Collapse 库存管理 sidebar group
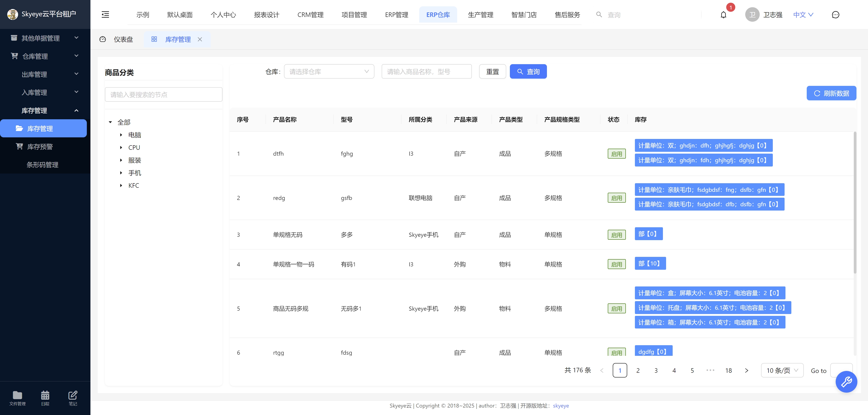This screenshot has height=415, width=868. [76, 110]
